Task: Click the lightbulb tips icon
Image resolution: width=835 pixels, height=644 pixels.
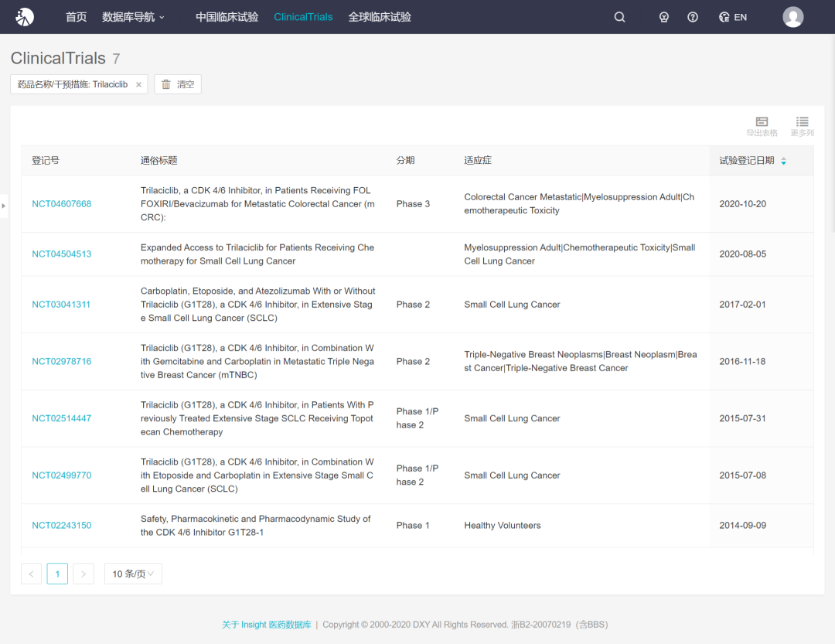Action: pyautogui.click(x=663, y=17)
